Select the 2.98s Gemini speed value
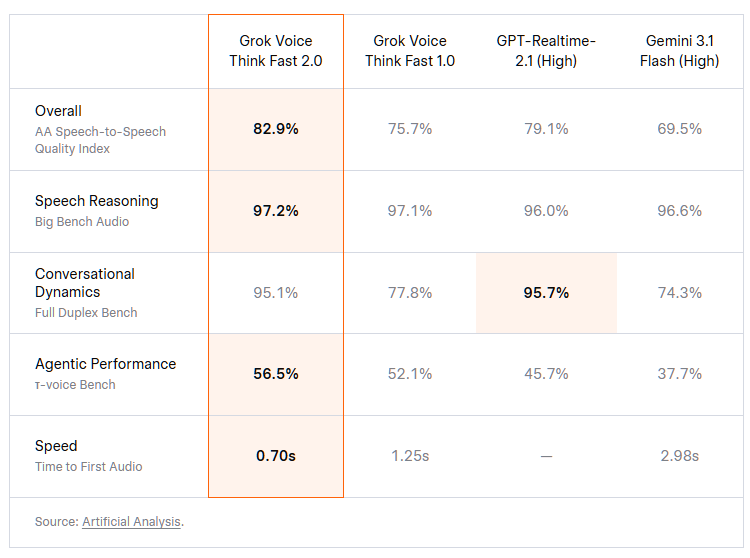The height and width of the screenshot is (558, 750). (x=680, y=456)
